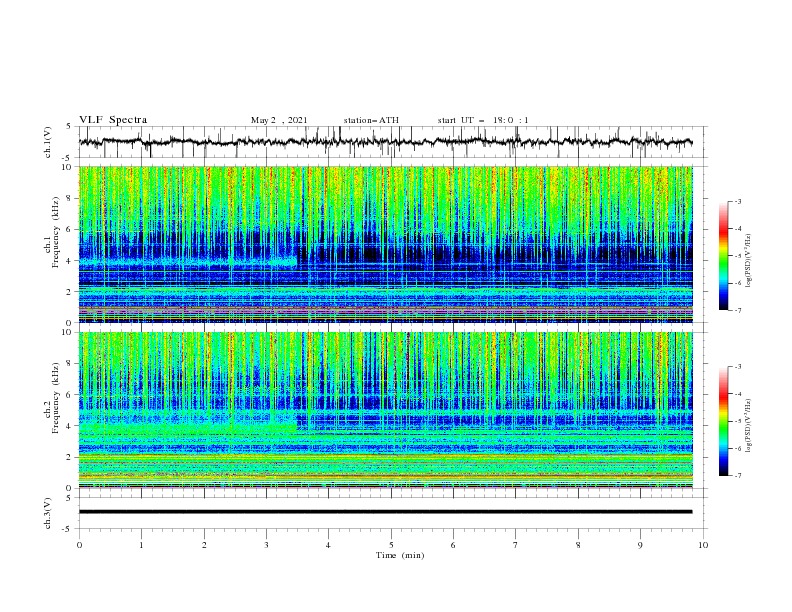Click time-axis tick label "2"
The image size is (792, 612).
point(204,545)
